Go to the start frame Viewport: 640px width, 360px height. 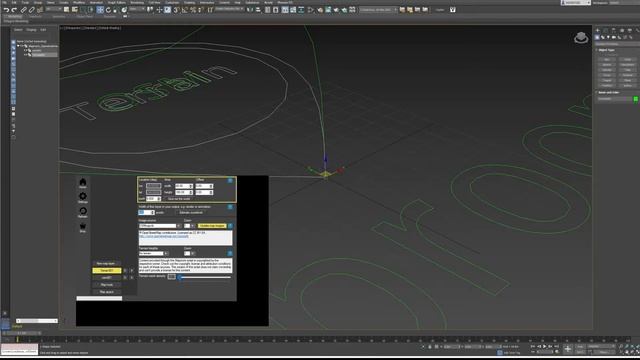coord(533,346)
